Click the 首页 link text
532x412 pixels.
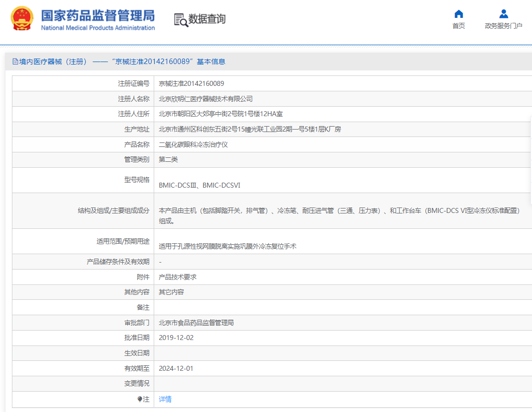pos(459,26)
